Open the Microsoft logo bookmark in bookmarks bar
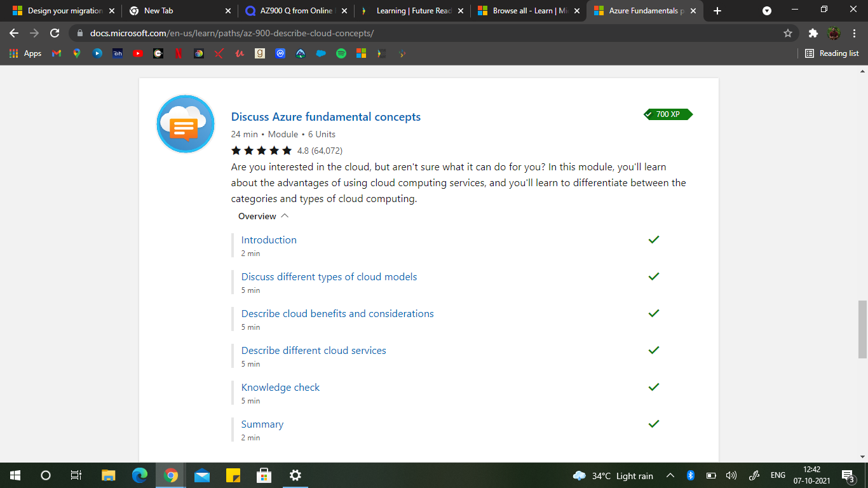 362,53
